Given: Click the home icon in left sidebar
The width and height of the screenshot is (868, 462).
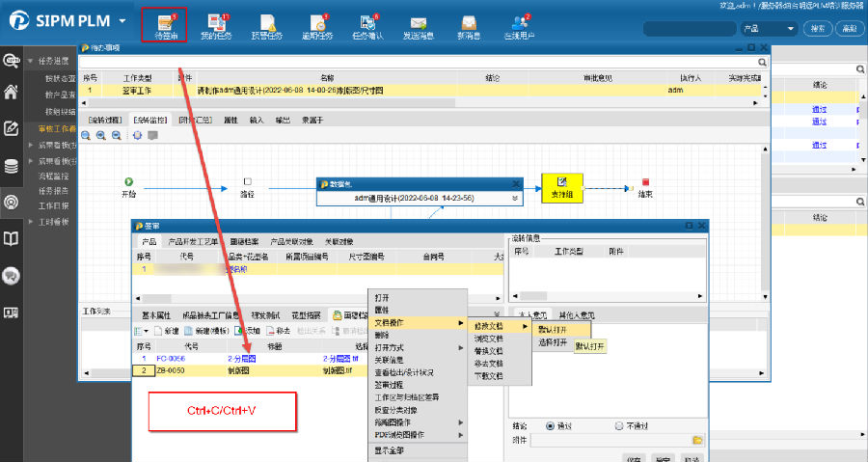Looking at the screenshot, I should tap(12, 93).
